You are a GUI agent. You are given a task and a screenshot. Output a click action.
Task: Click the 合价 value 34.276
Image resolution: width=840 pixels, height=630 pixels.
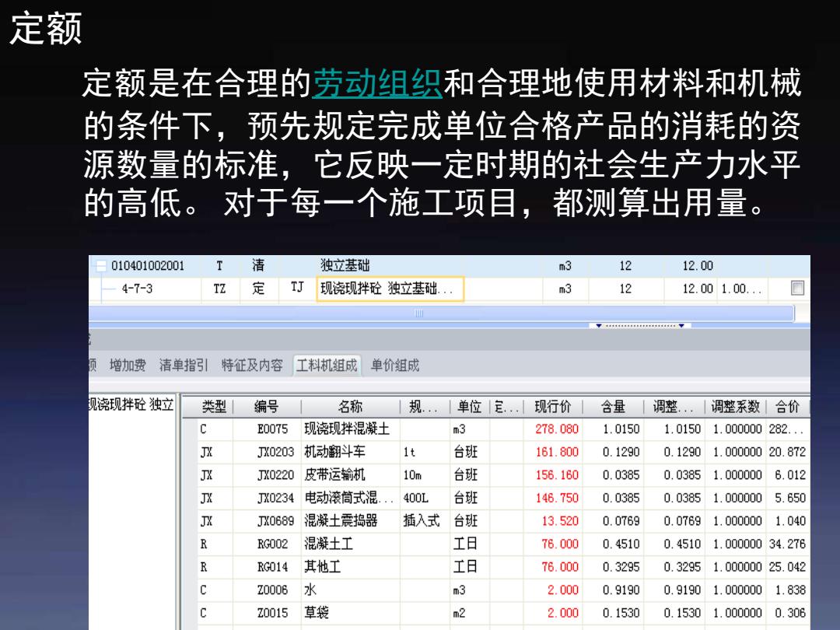tap(787, 544)
